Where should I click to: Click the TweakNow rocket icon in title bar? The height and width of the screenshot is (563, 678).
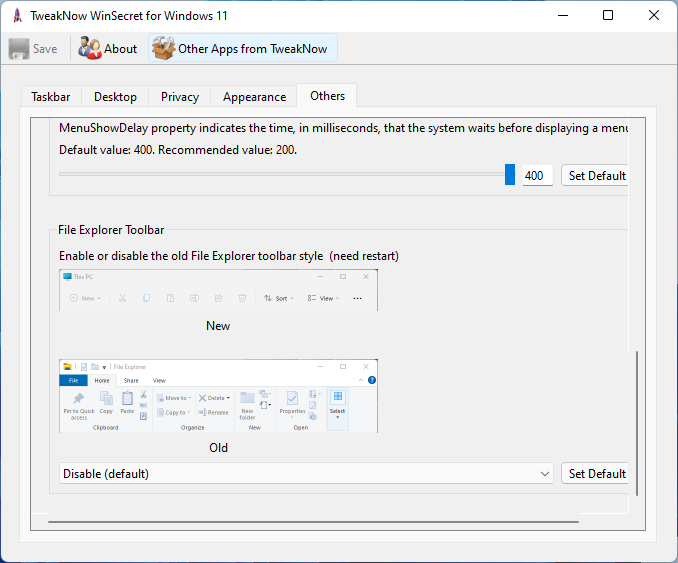17,15
